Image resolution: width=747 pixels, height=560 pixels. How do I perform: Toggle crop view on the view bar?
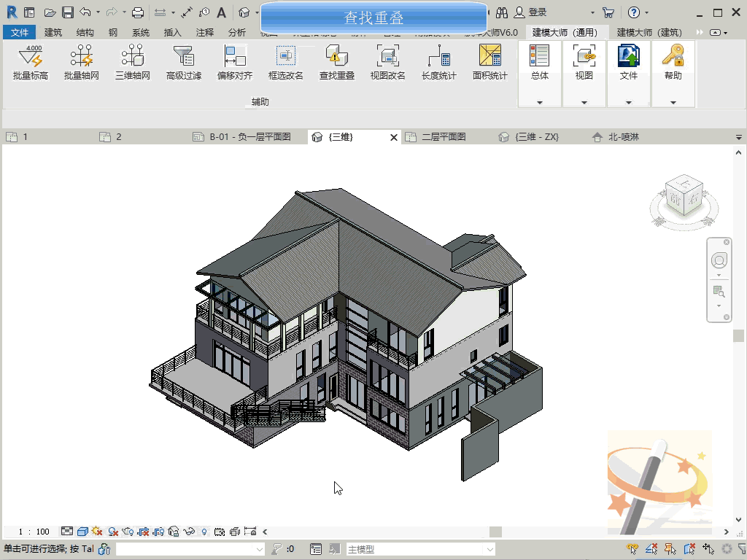(x=144, y=532)
